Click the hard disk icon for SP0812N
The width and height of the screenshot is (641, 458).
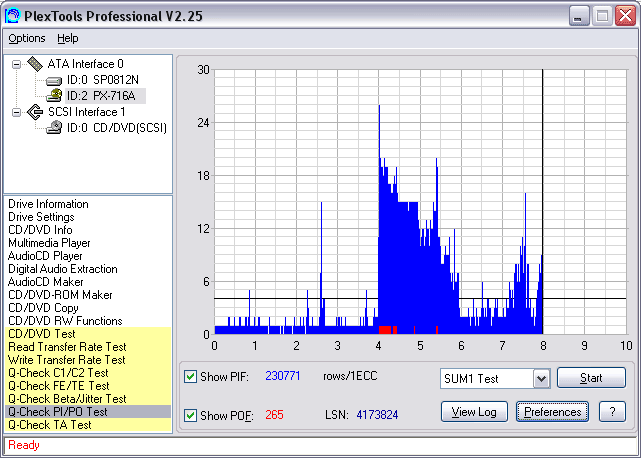pyautogui.click(x=54, y=81)
